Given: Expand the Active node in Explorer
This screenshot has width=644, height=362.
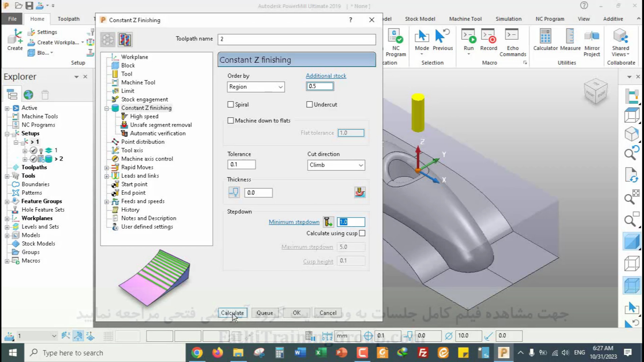Looking at the screenshot, I should pos(7,108).
